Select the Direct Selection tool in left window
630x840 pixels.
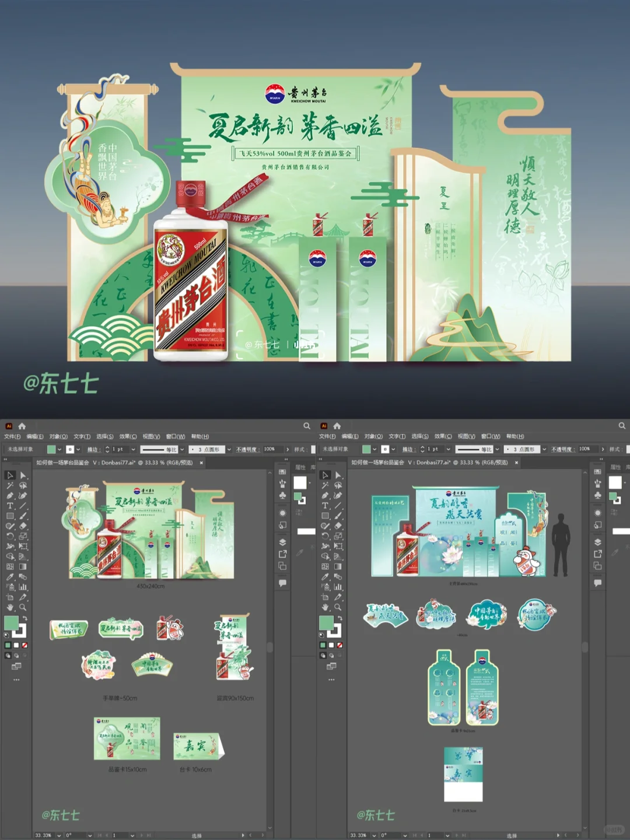23,475
